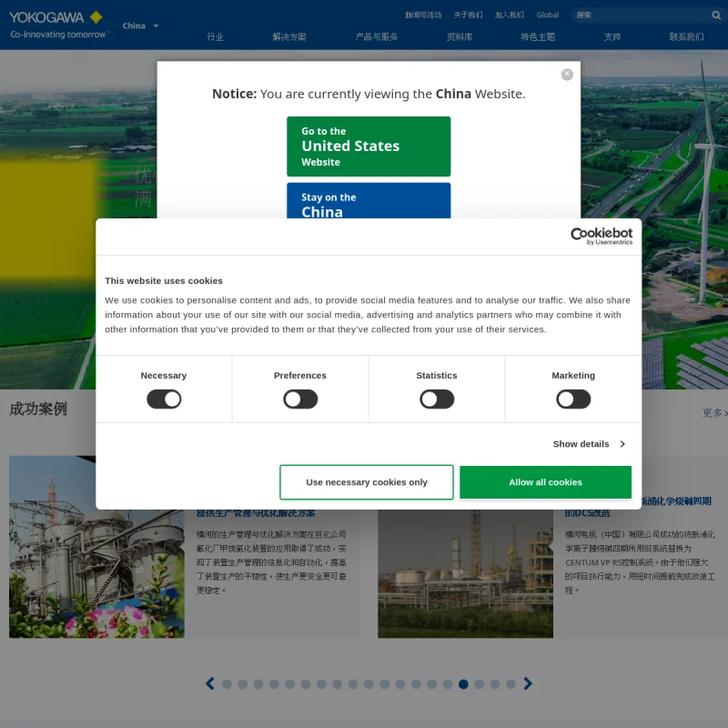Open the 特色主题 navigation menu
The width and height of the screenshot is (728, 728).
tap(538, 37)
